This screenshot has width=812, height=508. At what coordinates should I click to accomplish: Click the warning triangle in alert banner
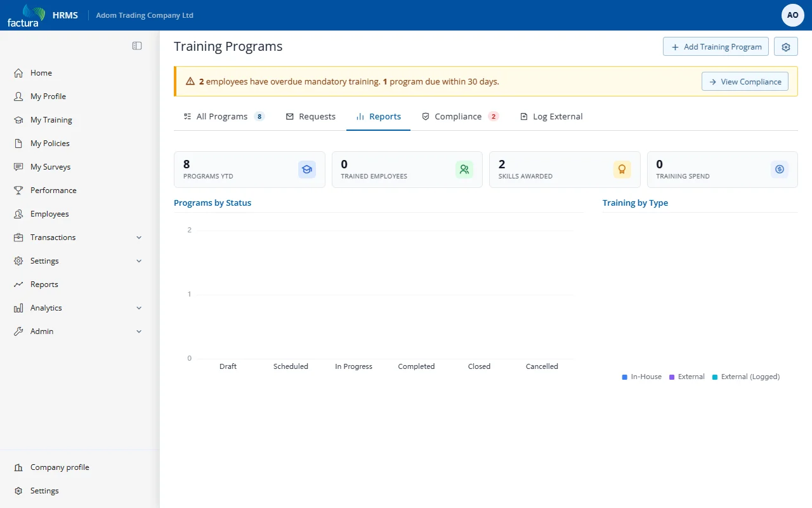[190, 81]
